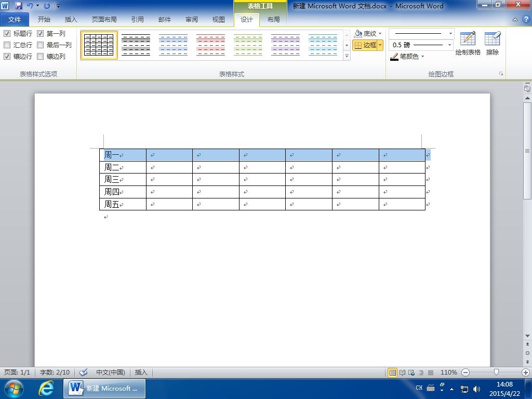The image size is (532, 399).
Task: Open the pen line style dropdown
Action: 450,33
